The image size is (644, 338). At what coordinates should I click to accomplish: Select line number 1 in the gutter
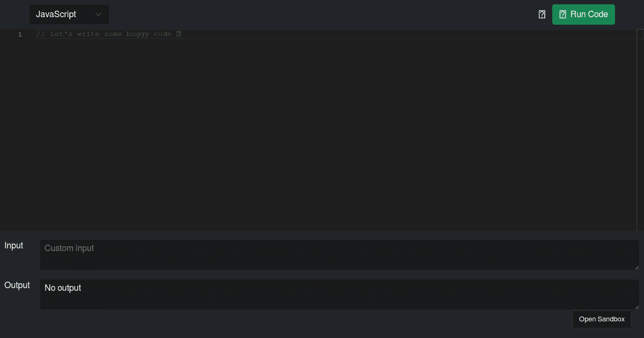point(20,34)
